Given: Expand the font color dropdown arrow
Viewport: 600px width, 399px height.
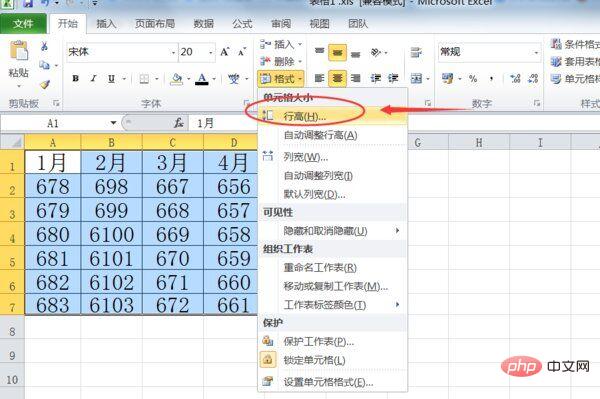Looking at the screenshot, I should (x=214, y=79).
